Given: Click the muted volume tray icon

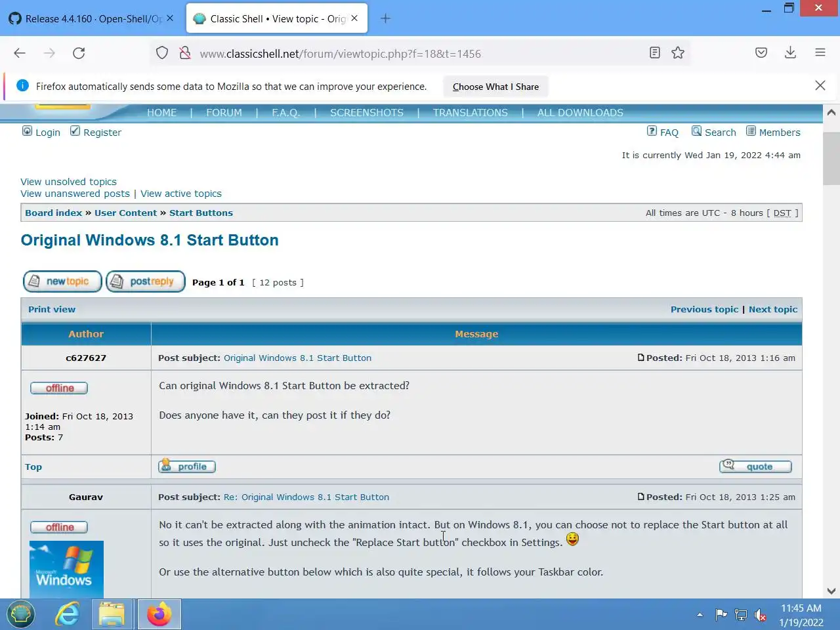Looking at the screenshot, I should pos(761,615).
